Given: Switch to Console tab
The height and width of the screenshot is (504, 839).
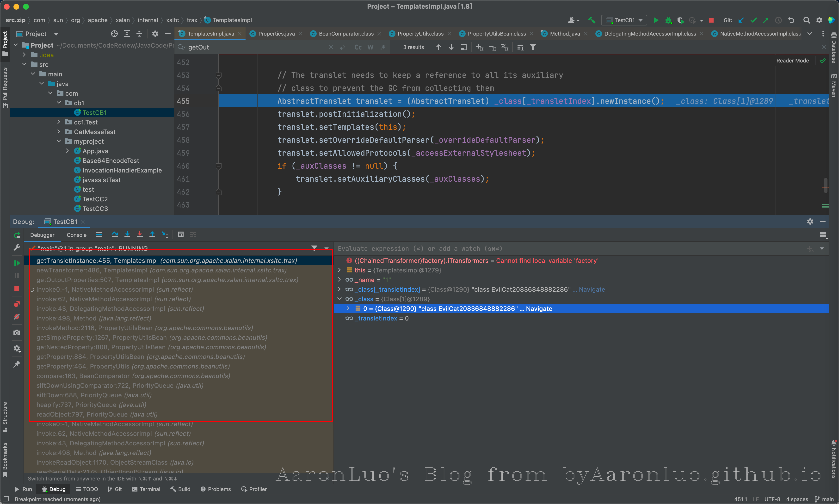Looking at the screenshot, I should 76,235.
